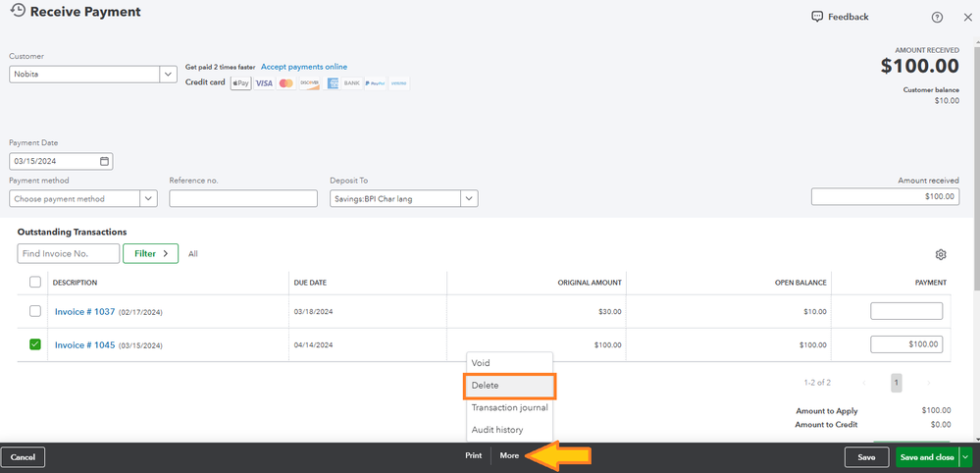Focus the Reference no. input field
The height and width of the screenshot is (473, 980).
click(x=243, y=198)
